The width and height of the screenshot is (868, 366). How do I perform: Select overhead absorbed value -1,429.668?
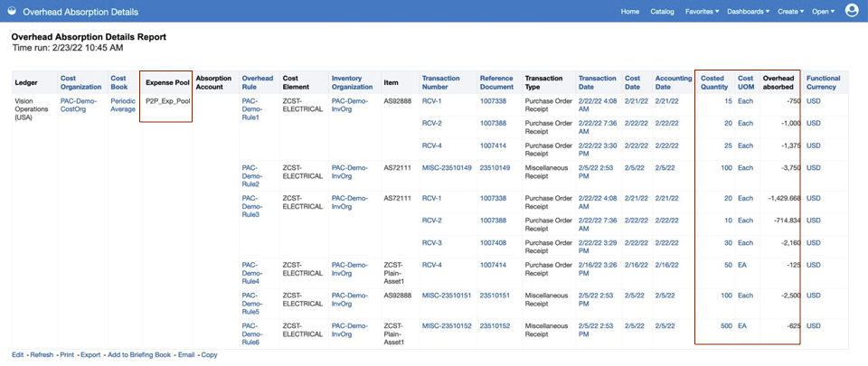pyautogui.click(x=784, y=199)
